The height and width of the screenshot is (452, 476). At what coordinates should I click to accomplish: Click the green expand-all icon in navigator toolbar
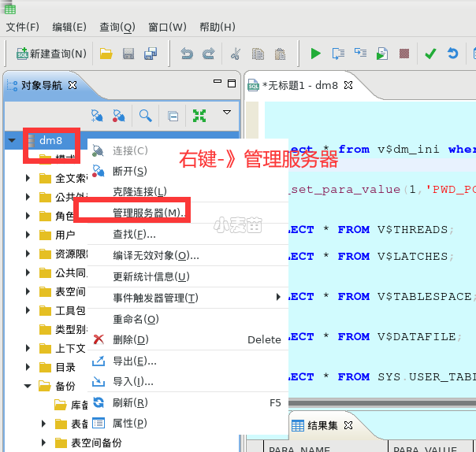(199, 115)
